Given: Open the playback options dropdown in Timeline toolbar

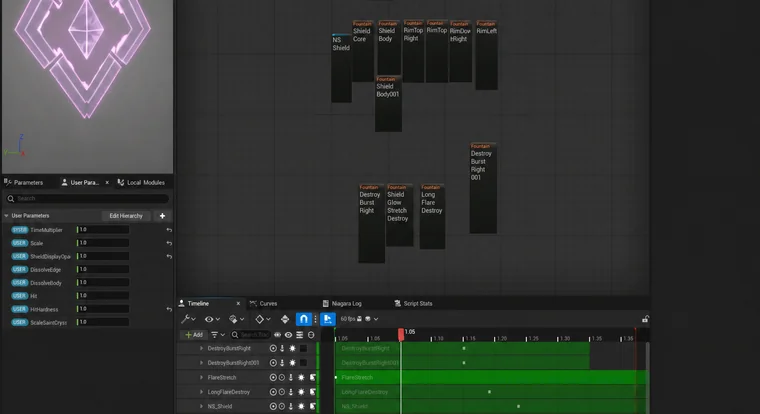Looking at the screenshot, I should point(236,319).
